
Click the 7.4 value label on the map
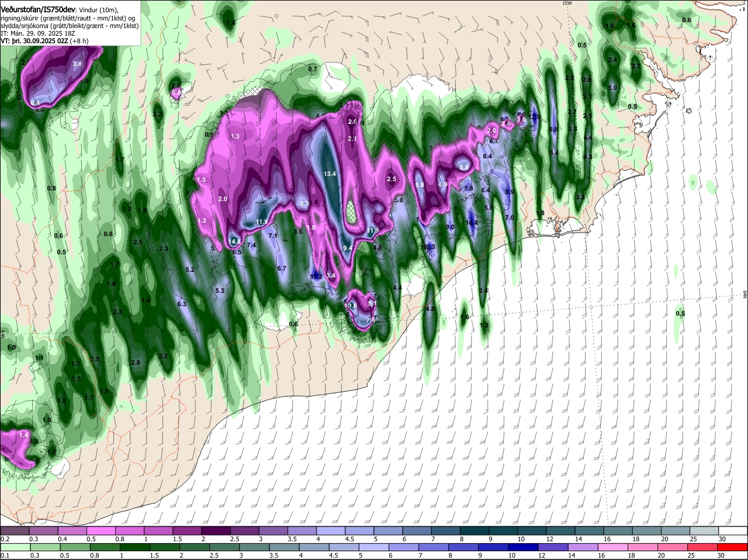pos(252,246)
